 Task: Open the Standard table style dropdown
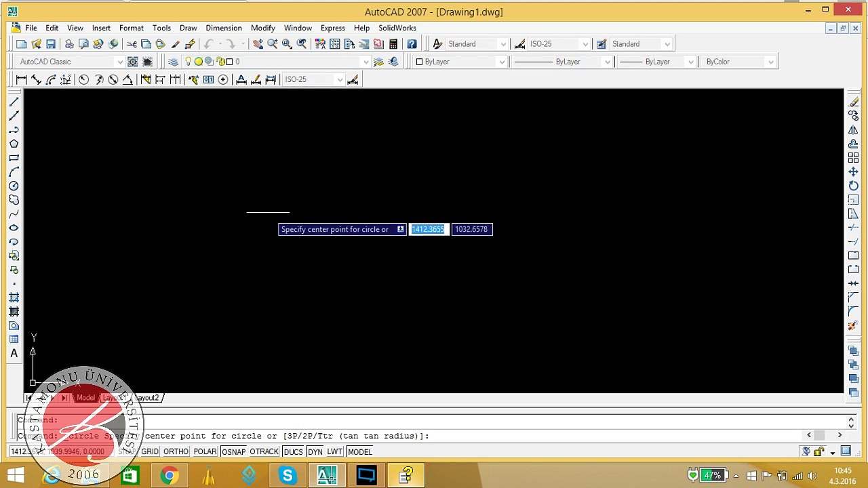[x=667, y=44]
